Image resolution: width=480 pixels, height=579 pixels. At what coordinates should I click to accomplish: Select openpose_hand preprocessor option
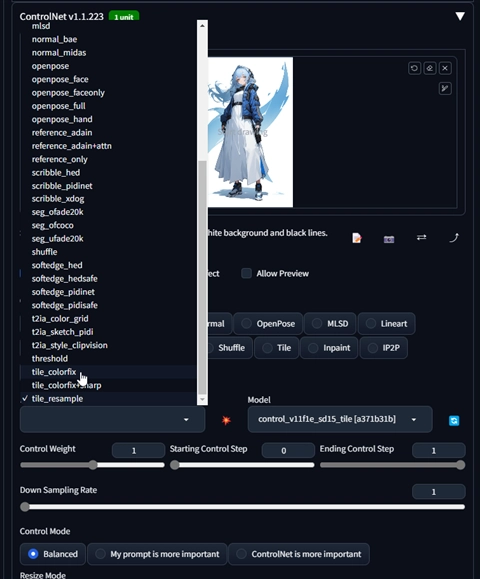pyautogui.click(x=109, y=119)
